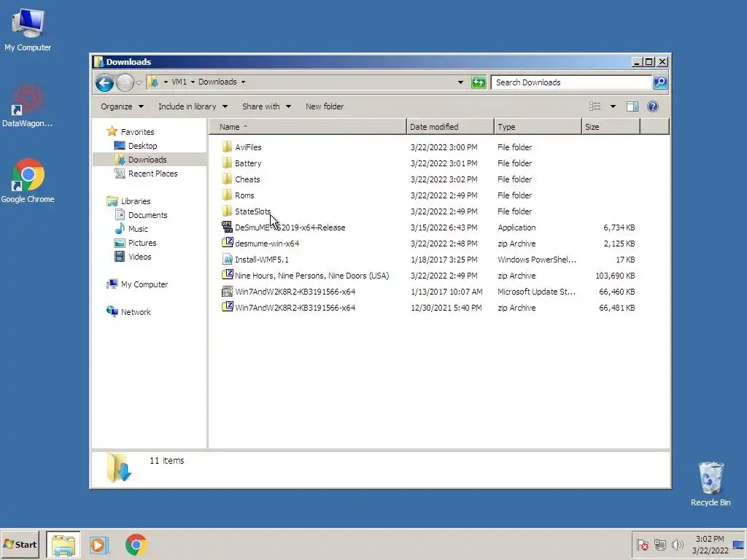Select the Cheats folder icon

click(228, 179)
